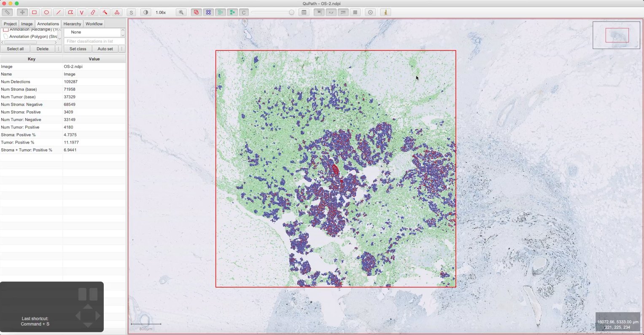Image resolution: width=644 pixels, height=335 pixels.
Task: Click the Select all button
Action: 15,49
